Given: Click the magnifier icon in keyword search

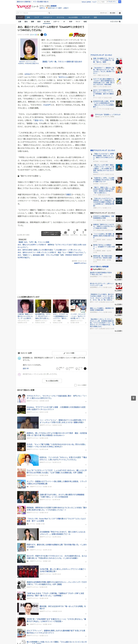Looking at the screenshot, I should [49, 13].
